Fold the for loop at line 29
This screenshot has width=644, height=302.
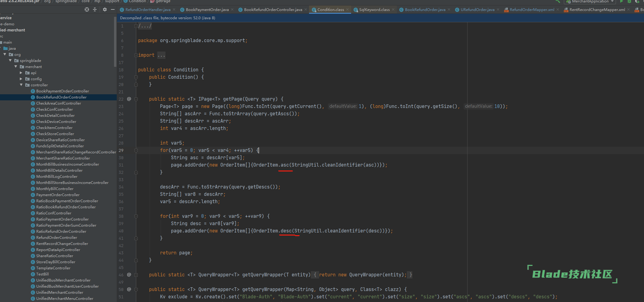coord(136,150)
